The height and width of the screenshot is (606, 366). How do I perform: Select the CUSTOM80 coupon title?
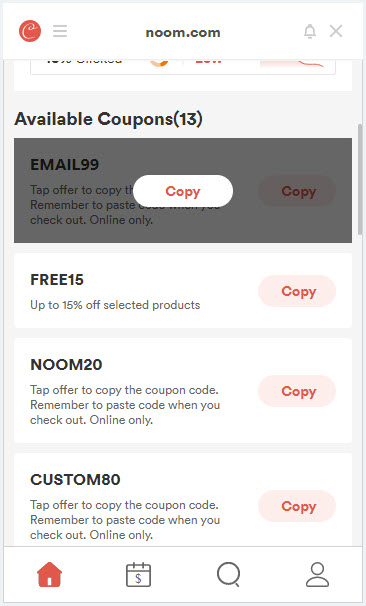pyautogui.click(x=75, y=480)
